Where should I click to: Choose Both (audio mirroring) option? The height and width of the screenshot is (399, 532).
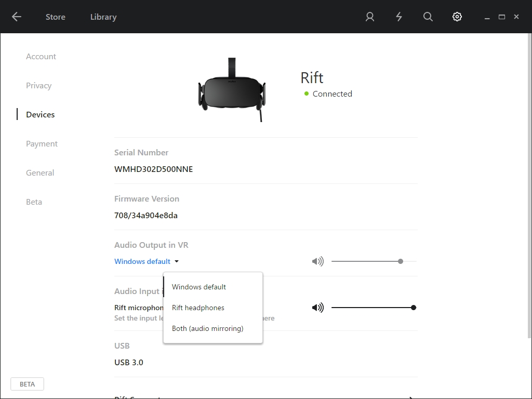[x=212, y=328]
